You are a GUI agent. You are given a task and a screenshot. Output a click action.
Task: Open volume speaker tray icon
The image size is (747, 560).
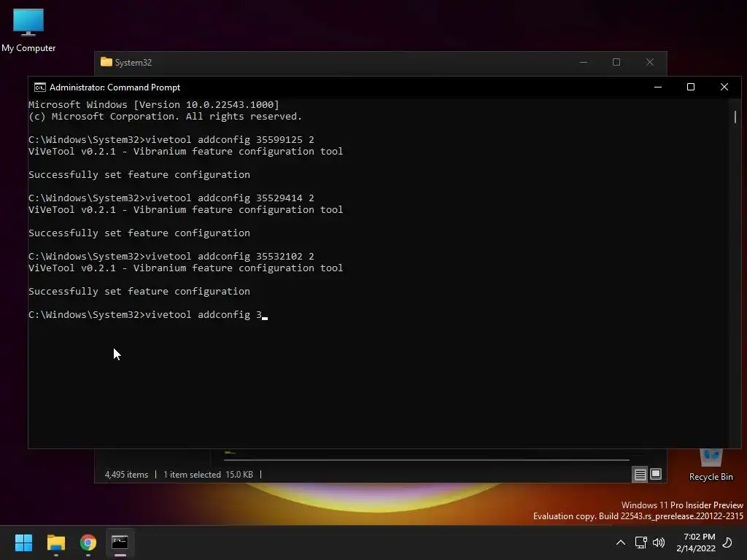click(659, 542)
